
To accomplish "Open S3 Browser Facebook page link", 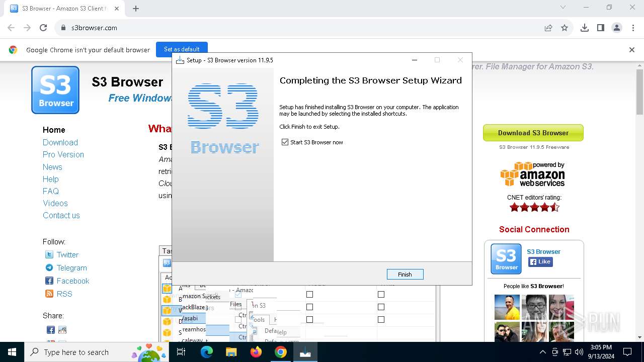I will (x=543, y=252).
